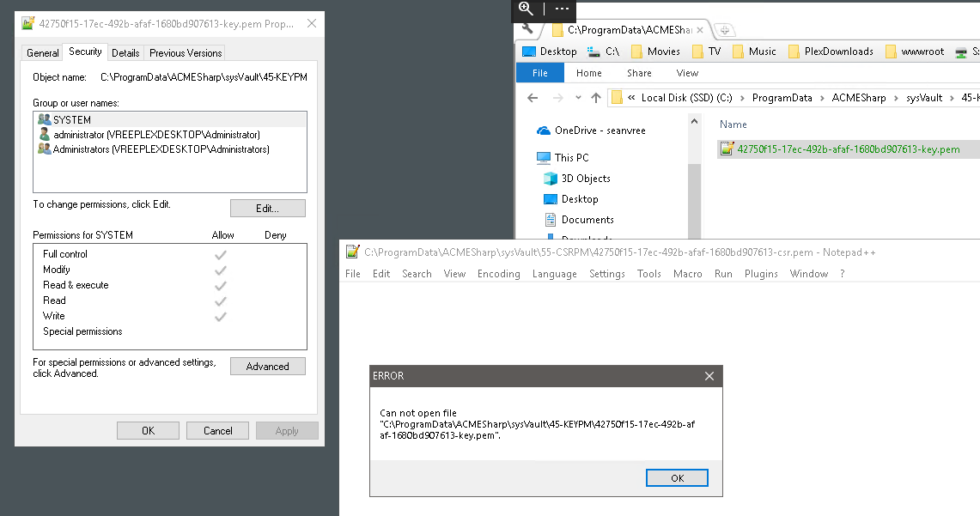Viewport: 980px width, 516px height.
Task: Open the Movies bookmark folder
Action: pos(655,52)
